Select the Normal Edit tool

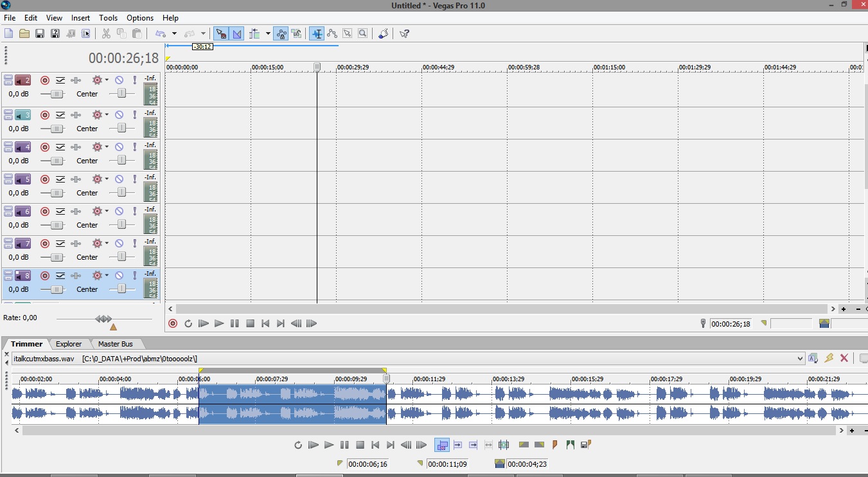point(317,33)
